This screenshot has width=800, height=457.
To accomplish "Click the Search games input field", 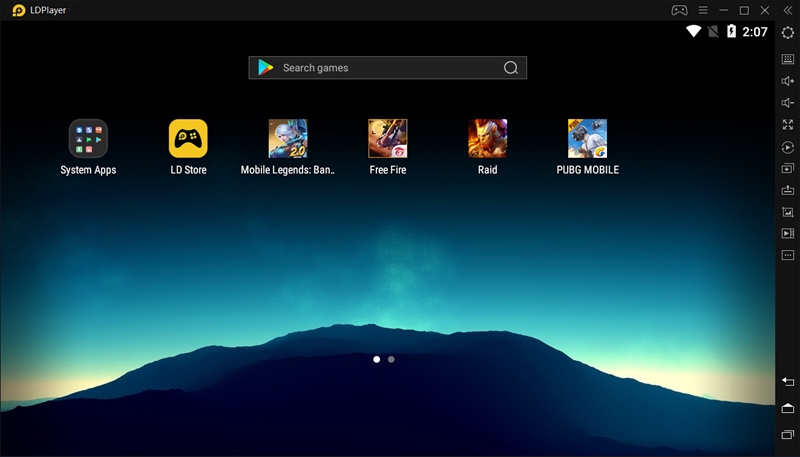I will click(387, 68).
